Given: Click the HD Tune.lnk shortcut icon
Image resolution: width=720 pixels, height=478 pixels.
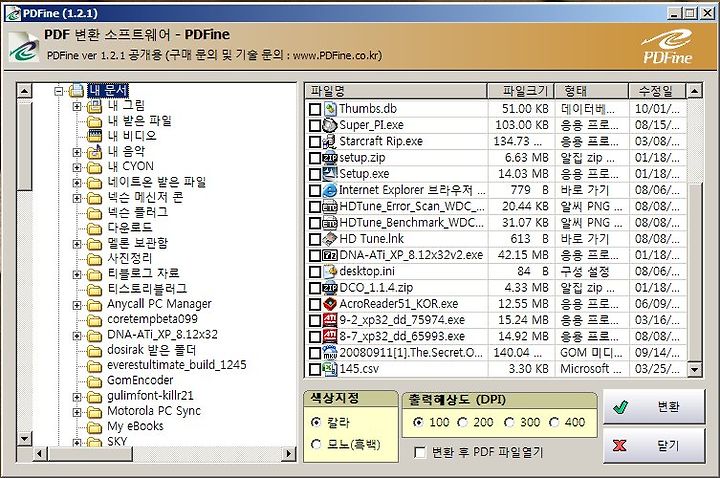Looking at the screenshot, I should (330, 239).
